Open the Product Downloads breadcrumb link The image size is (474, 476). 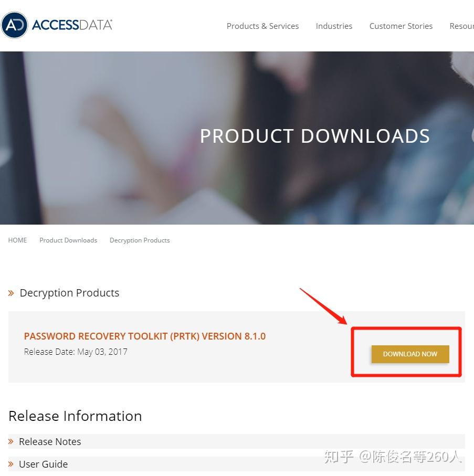68,240
